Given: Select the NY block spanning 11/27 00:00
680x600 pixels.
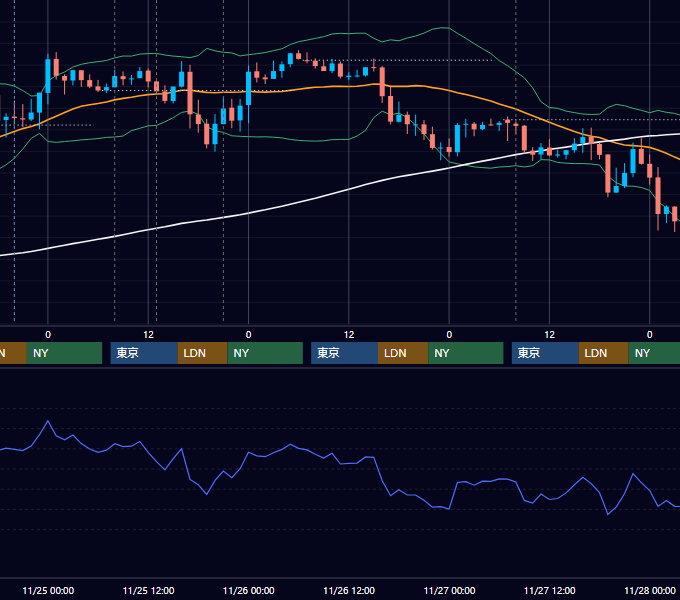Looking at the screenshot, I should coord(465,353).
